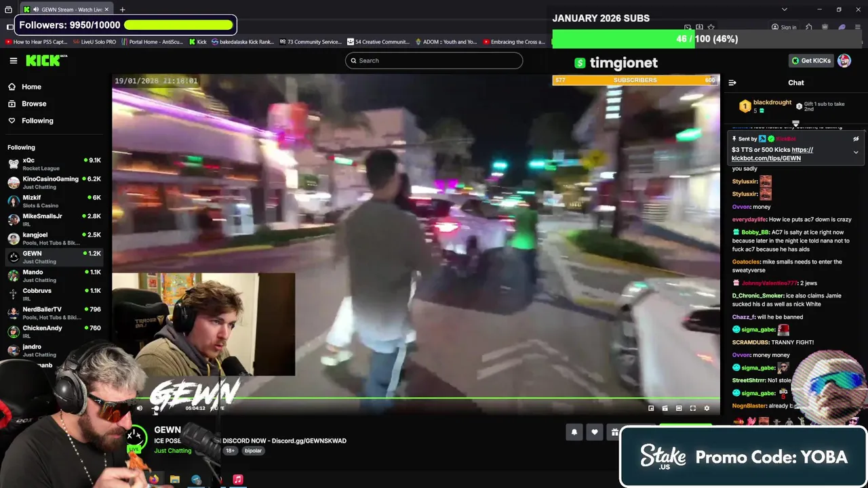Toggle theater mode on player
The width and height of the screenshot is (868, 488).
pyautogui.click(x=679, y=408)
